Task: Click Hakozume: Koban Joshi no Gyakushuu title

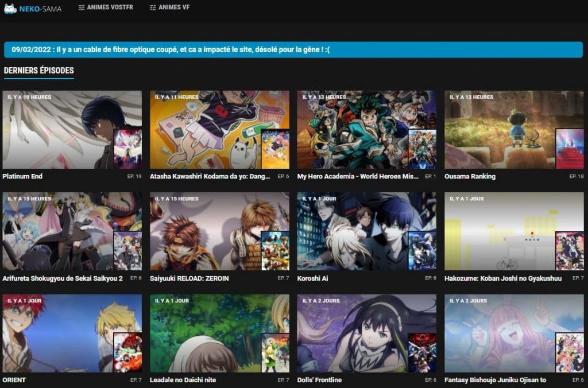Action: coord(503,278)
